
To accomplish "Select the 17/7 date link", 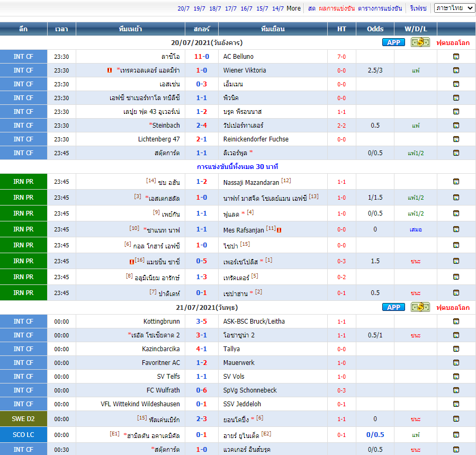I will (231, 8).
